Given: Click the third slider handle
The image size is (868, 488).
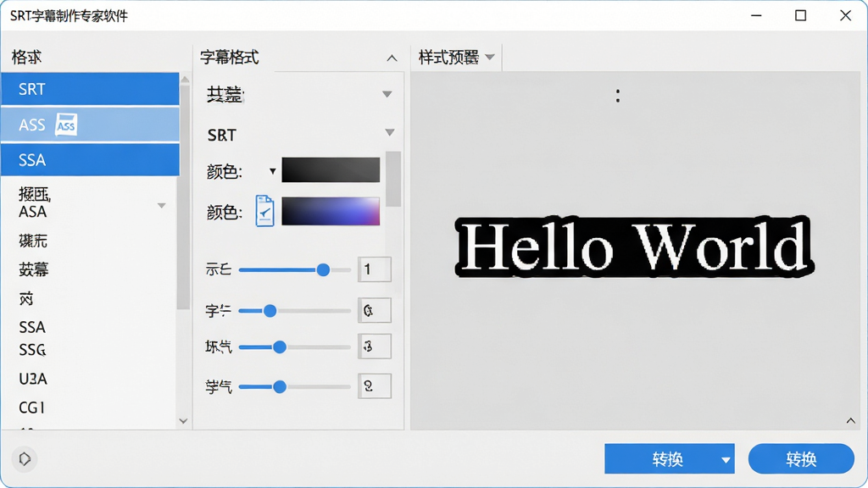Looking at the screenshot, I should click(280, 347).
